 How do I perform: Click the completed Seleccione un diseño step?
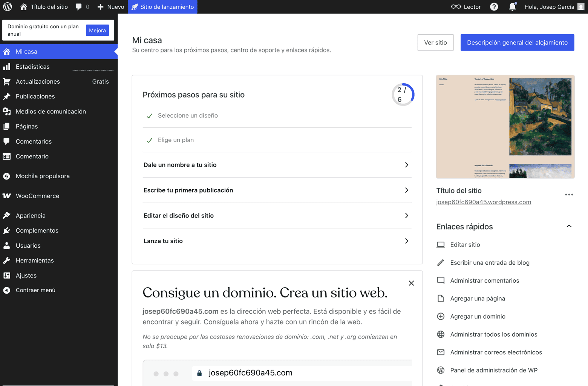click(277, 116)
